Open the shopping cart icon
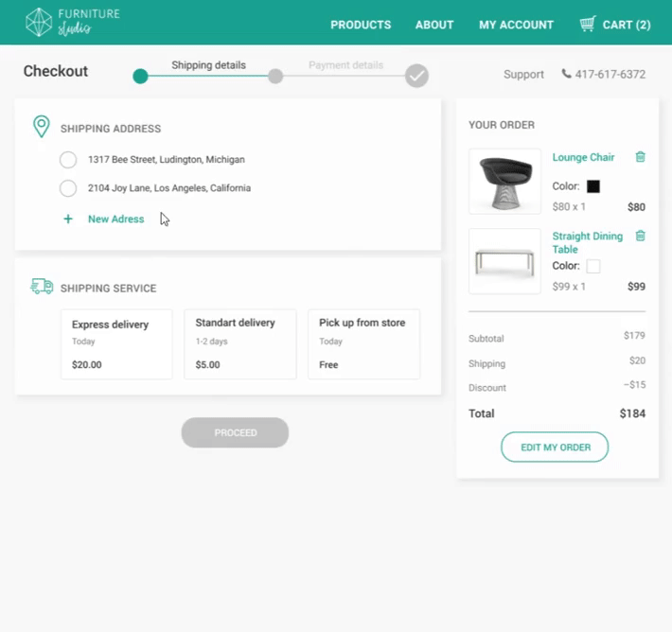Image resolution: width=672 pixels, height=632 pixels. pos(588,25)
